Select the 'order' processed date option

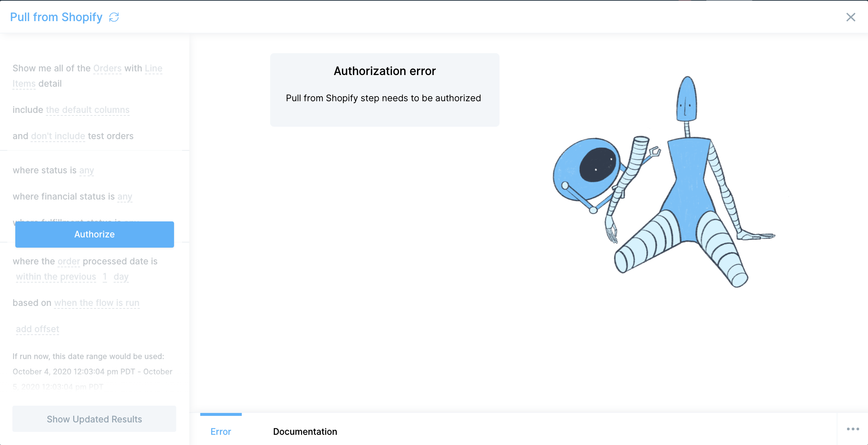click(69, 261)
